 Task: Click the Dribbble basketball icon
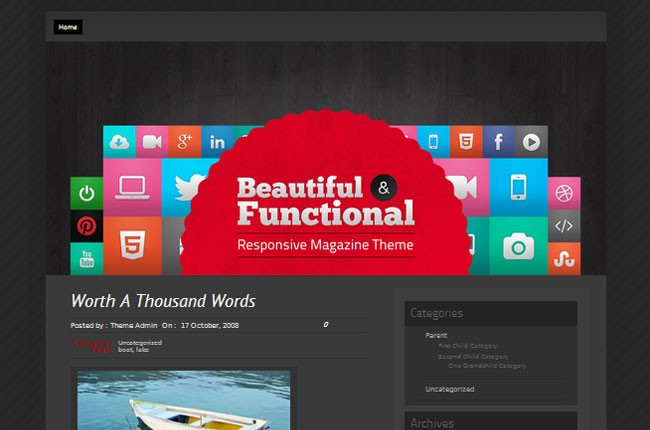pos(565,193)
